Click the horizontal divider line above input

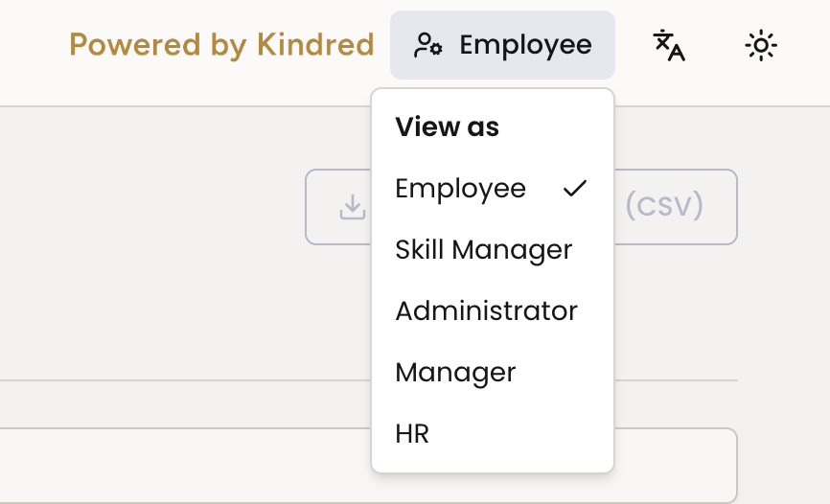click(x=185, y=380)
